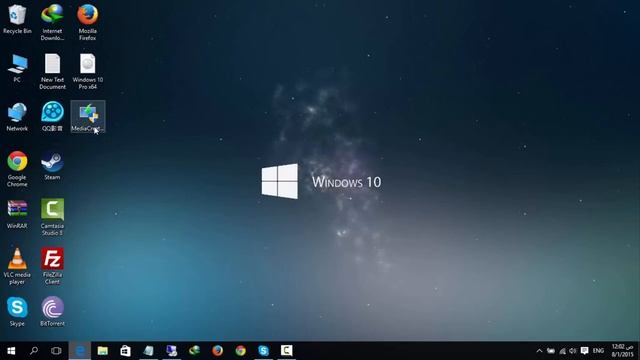The height and width of the screenshot is (360, 640).
Task: Select the Skype desktop shortcut
Action: (17, 311)
